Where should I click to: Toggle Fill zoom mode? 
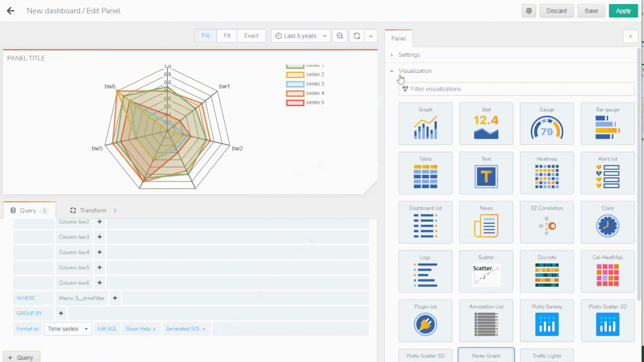(205, 36)
